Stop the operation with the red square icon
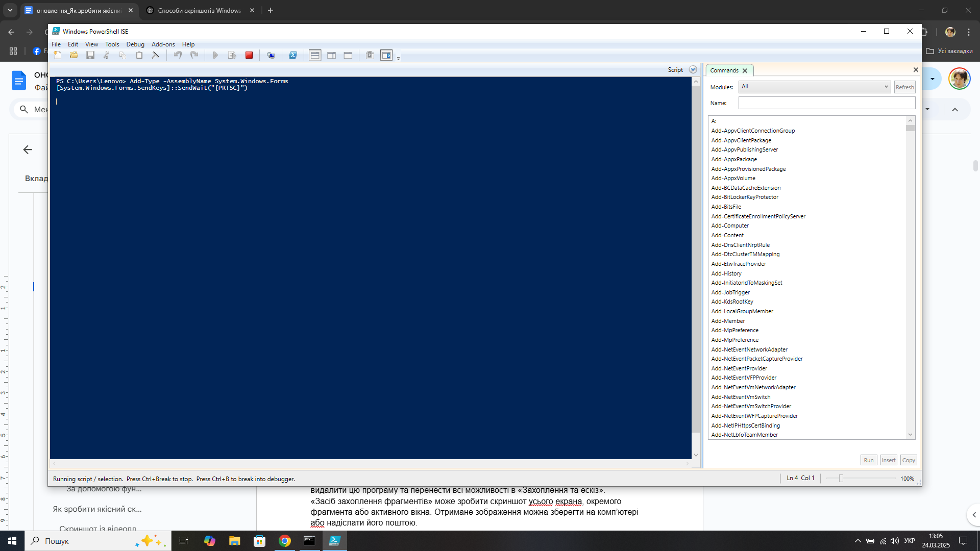Image resolution: width=980 pixels, height=551 pixels. [x=249, y=55]
